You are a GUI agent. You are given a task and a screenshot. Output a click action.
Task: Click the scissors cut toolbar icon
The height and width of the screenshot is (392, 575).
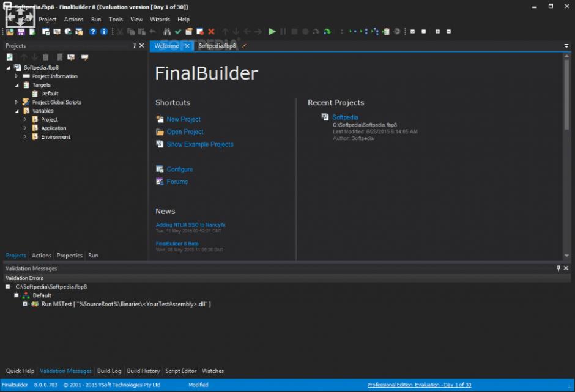coord(120,32)
